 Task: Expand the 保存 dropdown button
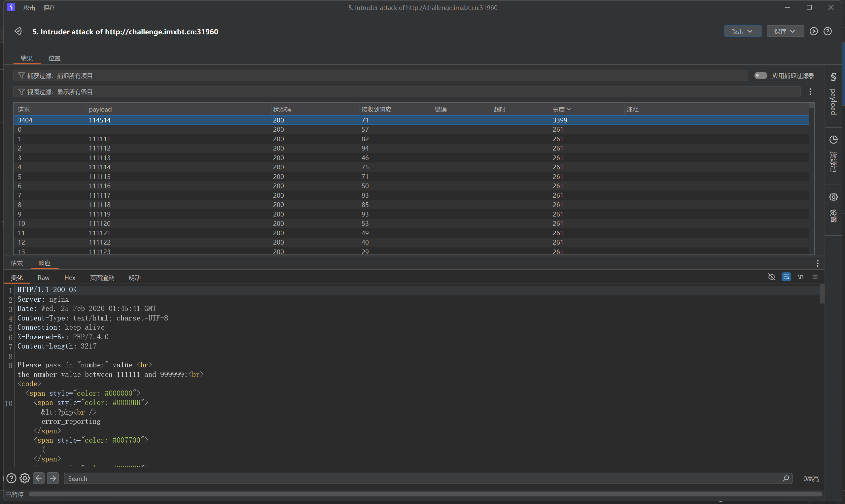point(785,31)
